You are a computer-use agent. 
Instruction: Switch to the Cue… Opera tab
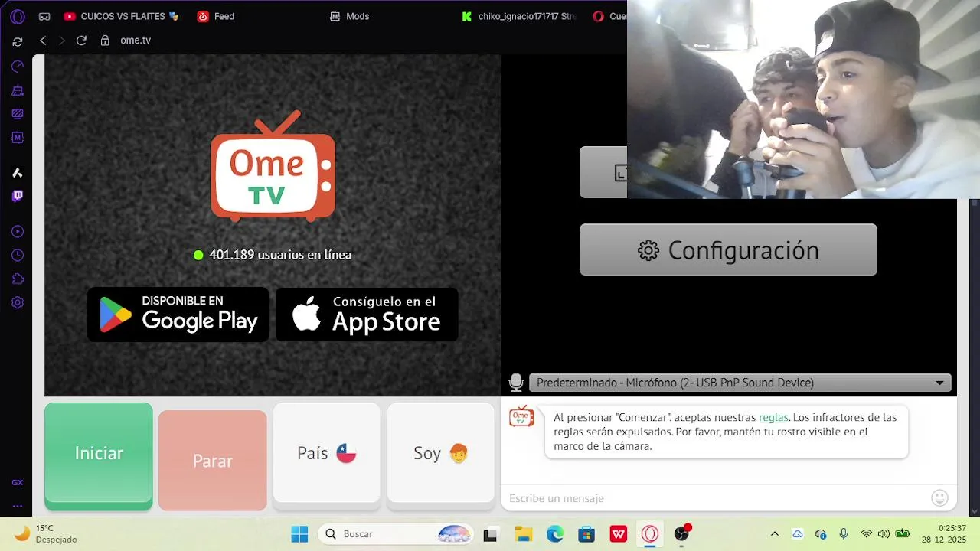pyautogui.click(x=609, y=16)
